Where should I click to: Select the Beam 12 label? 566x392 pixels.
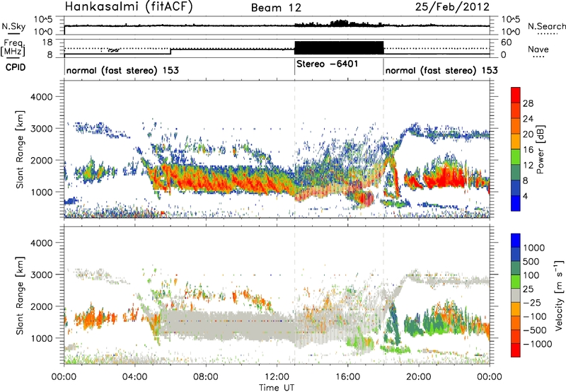(x=276, y=8)
